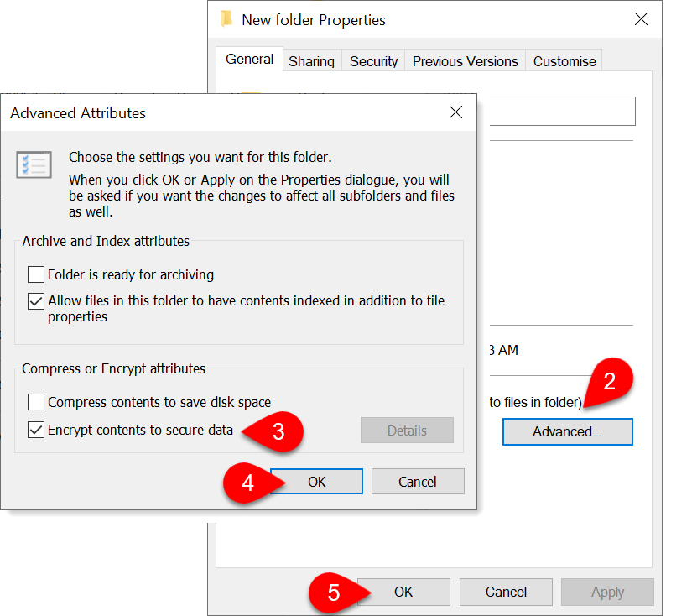Switch to the Sharing tab

pos(312,61)
